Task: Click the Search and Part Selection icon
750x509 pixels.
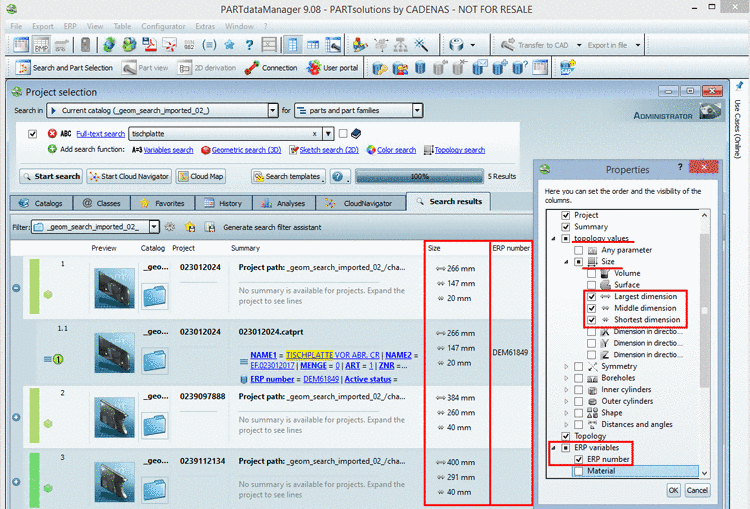Action: [x=22, y=68]
